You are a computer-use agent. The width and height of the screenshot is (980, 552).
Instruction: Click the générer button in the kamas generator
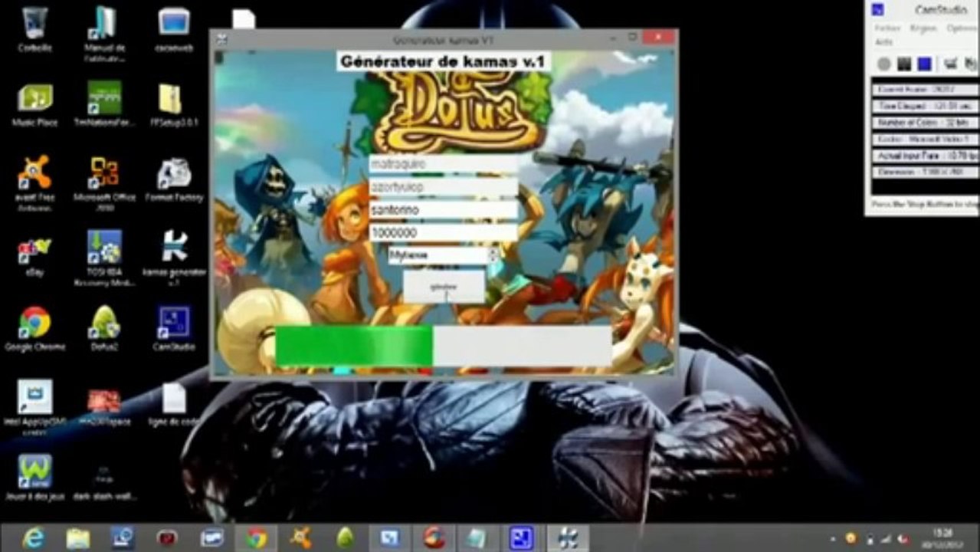click(444, 286)
